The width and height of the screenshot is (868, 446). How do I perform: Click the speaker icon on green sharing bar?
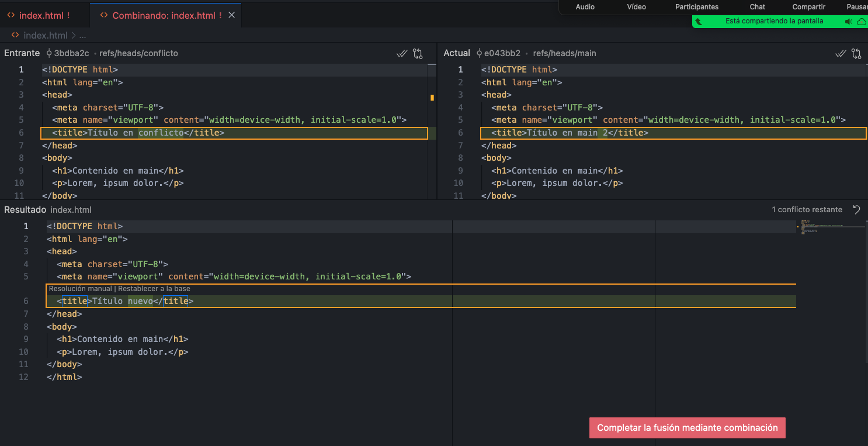tap(849, 22)
